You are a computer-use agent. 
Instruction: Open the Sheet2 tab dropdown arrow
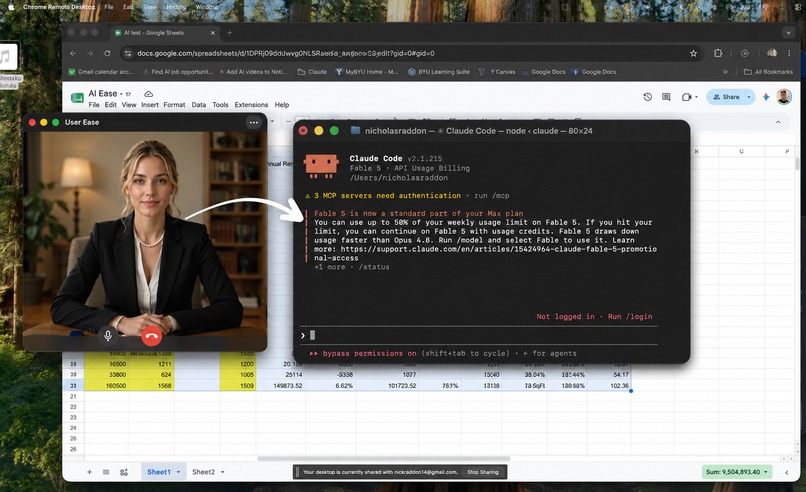tap(223, 472)
